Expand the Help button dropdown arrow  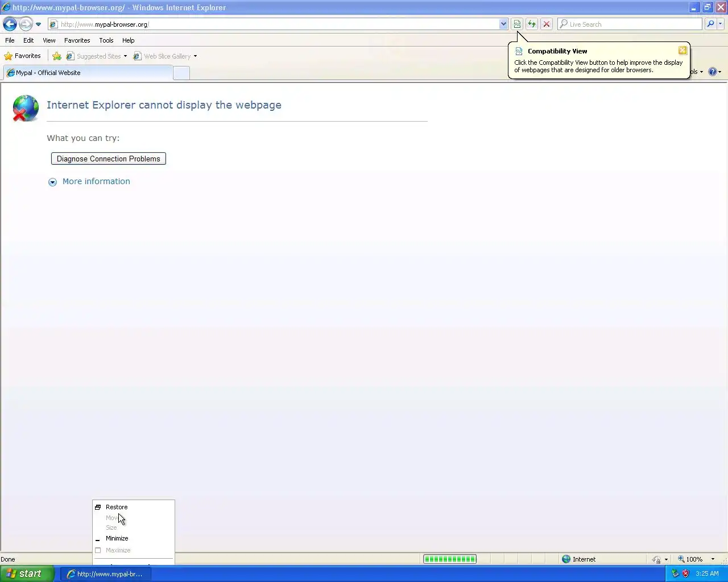(x=719, y=72)
